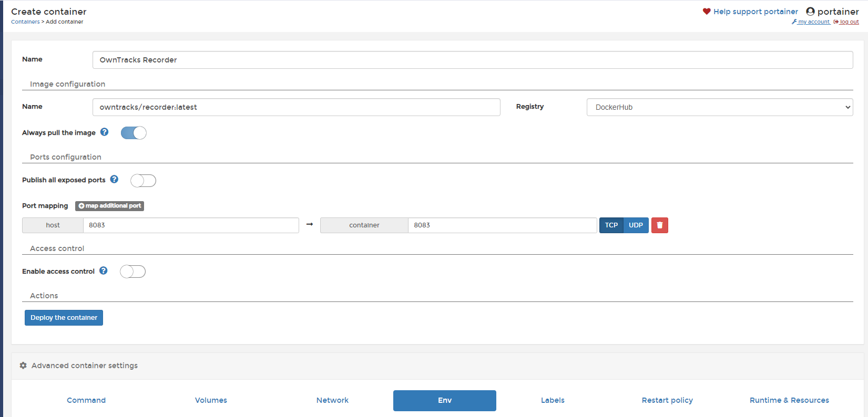Click the help icon beside Enable access control

[x=104, y=271]
